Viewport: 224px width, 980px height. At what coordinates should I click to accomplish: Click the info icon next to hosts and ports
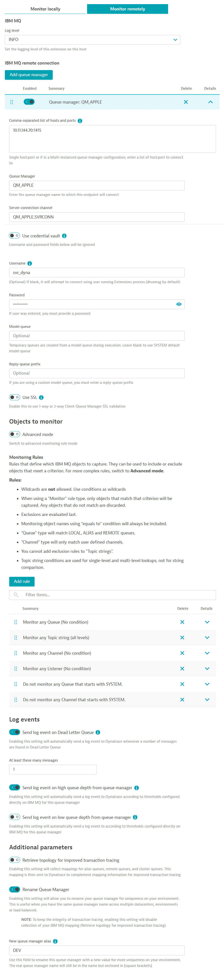coord(79,120)
